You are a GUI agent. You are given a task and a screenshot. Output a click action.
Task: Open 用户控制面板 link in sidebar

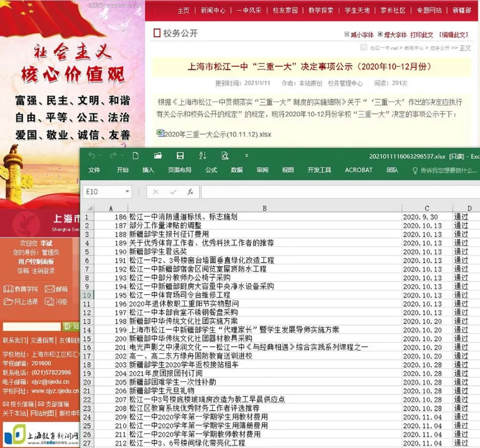tap(36, 261)
